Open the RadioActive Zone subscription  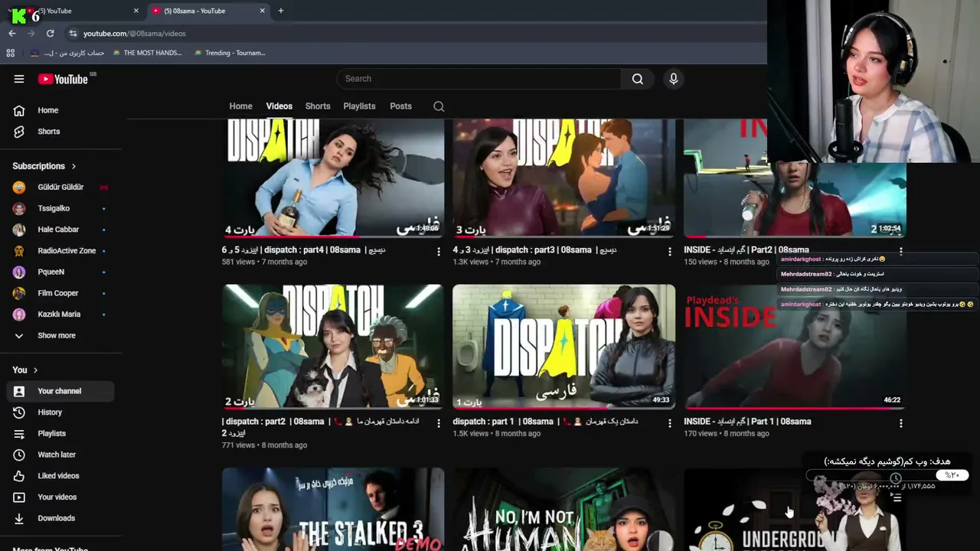(x=60, y=251)
